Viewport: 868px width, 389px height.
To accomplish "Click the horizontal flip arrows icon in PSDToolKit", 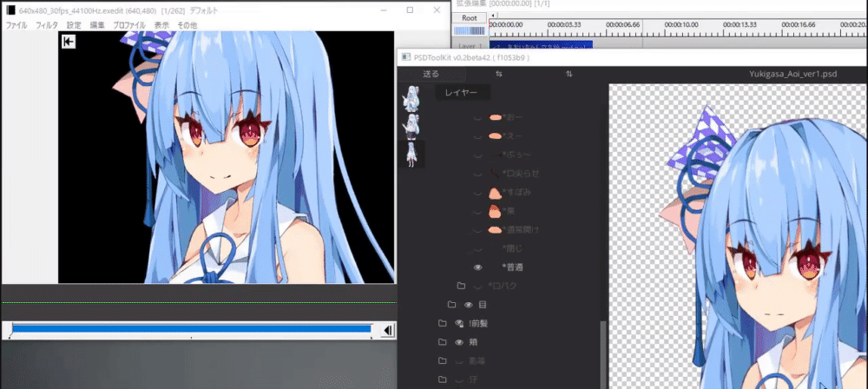I will pyautogui.click(x=499, y=74).
